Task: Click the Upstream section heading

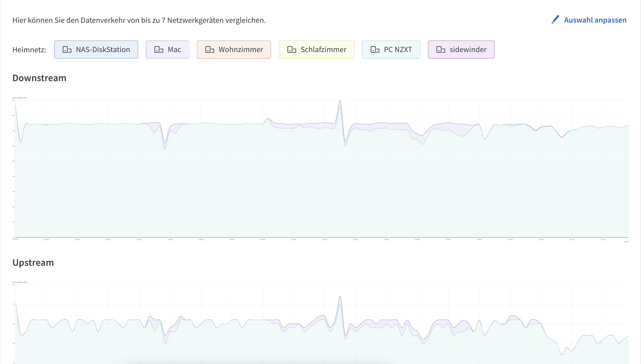Action: click(x=33, y=262)
